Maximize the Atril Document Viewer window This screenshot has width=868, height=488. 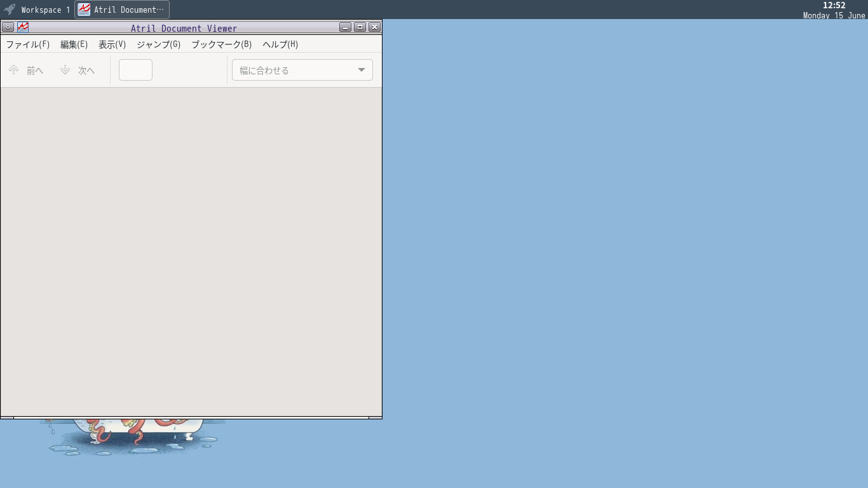click(360, 27)
